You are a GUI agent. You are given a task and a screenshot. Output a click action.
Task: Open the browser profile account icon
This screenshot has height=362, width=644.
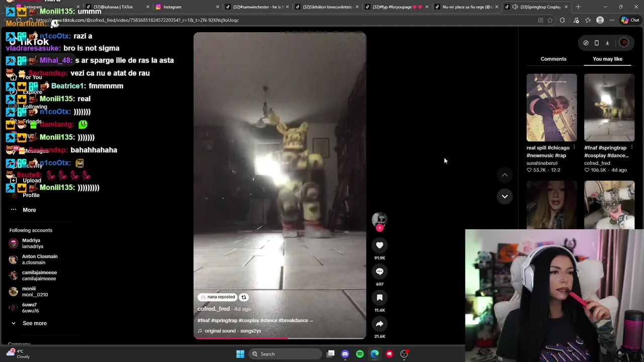(x=600, y=20)
